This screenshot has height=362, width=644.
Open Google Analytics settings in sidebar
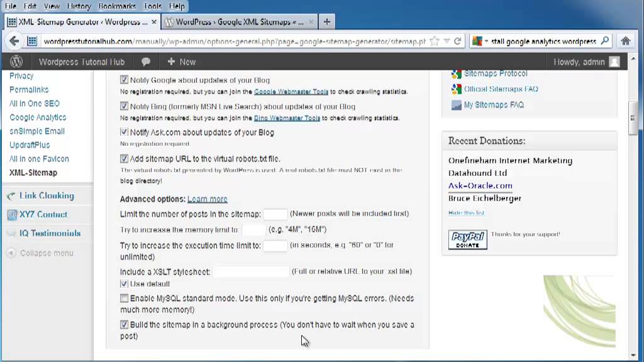coord(38,118)
